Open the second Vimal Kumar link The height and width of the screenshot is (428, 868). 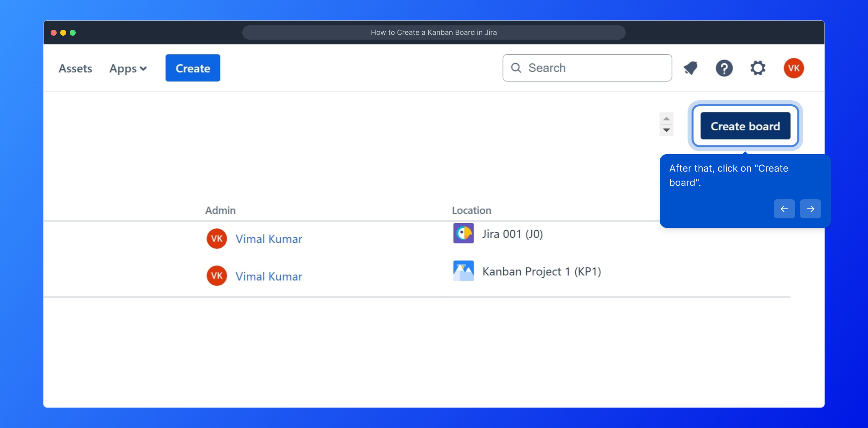coord(268,276)
